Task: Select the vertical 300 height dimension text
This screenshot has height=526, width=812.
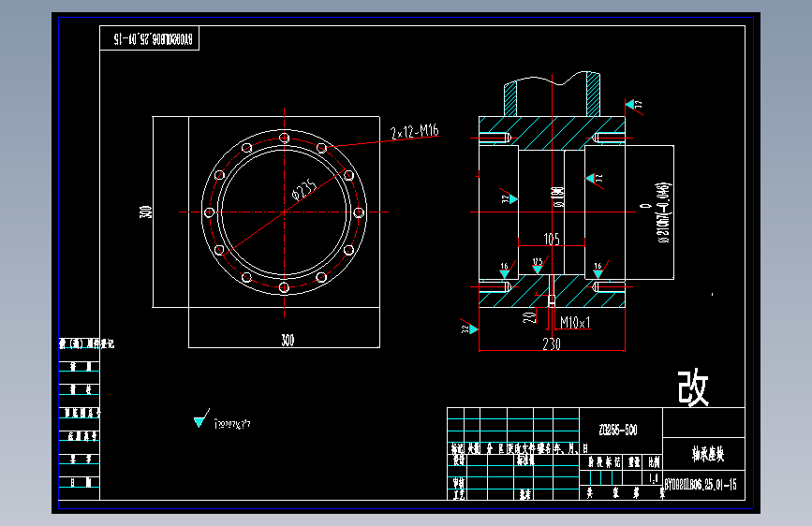Action: point(145,212)
